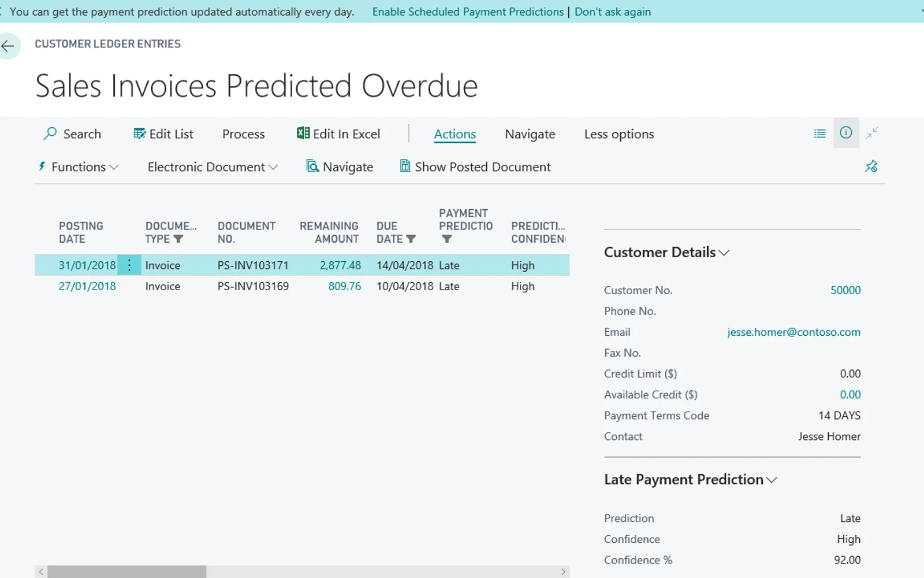This screenshot has height=578, width=924.
Task: Click email jesse.homer@contoso.com
Action: (x=793, y=332)
